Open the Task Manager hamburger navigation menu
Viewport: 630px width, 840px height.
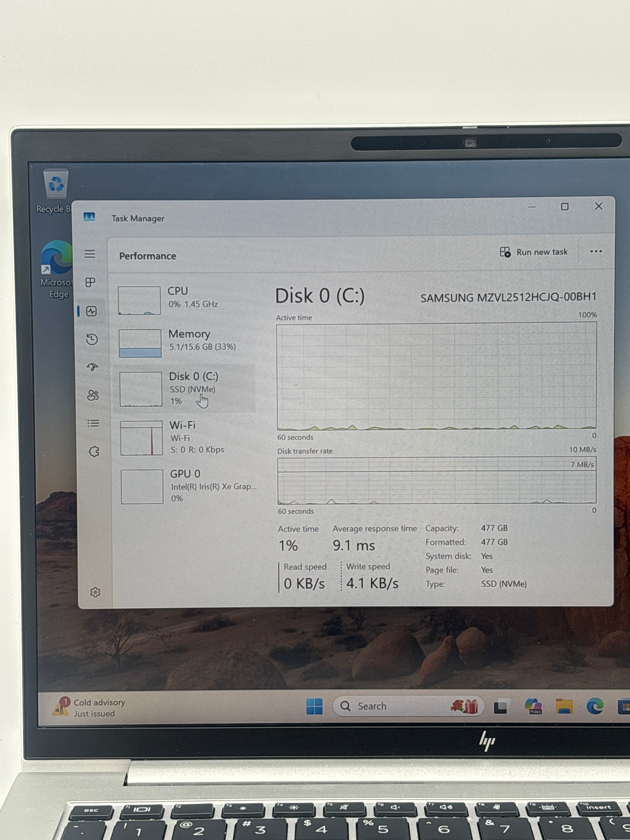(90, 254)
